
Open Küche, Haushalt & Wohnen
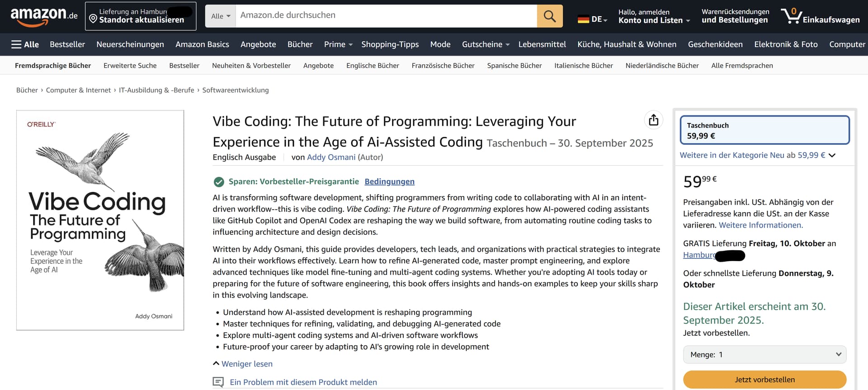pyautogui.click(x=627, y=44)
